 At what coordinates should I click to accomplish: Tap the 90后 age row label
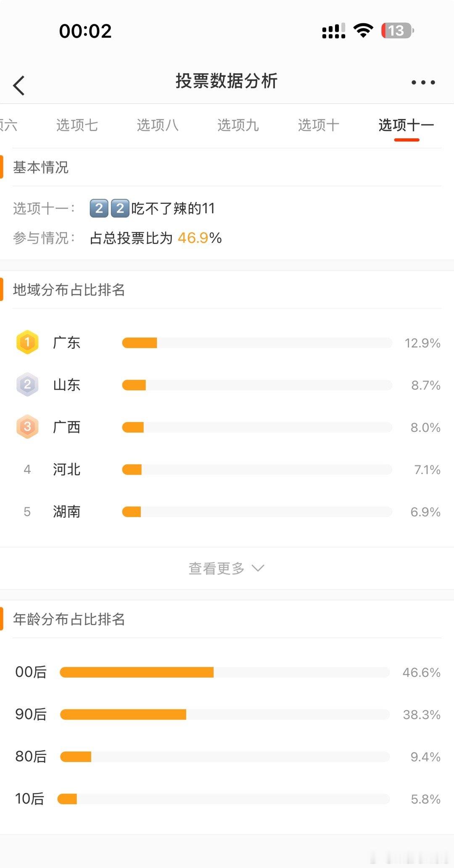pyautogui.click(x=31, y=714)
